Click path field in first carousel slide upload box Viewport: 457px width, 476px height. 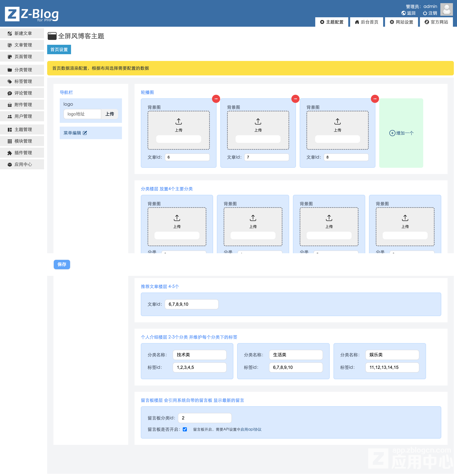(179, 139)
